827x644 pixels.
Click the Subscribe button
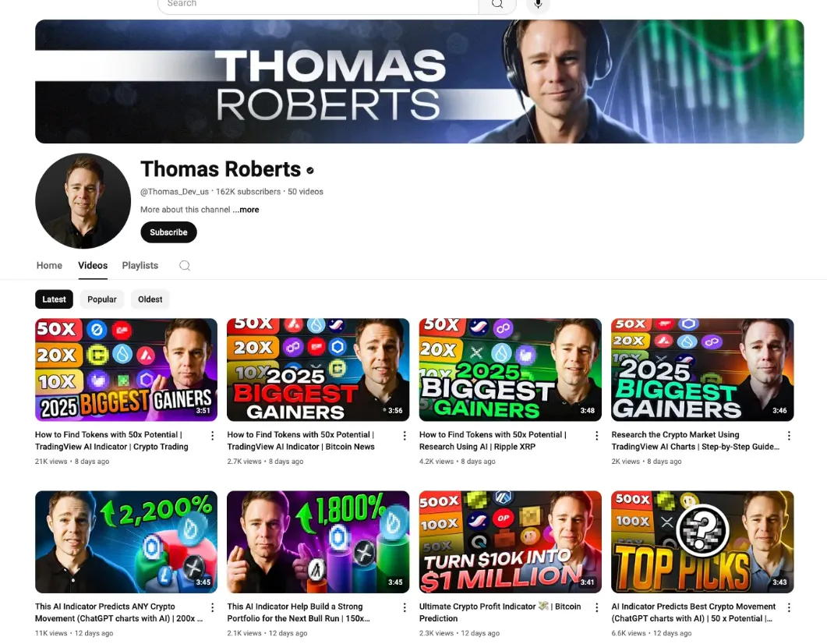168,232
